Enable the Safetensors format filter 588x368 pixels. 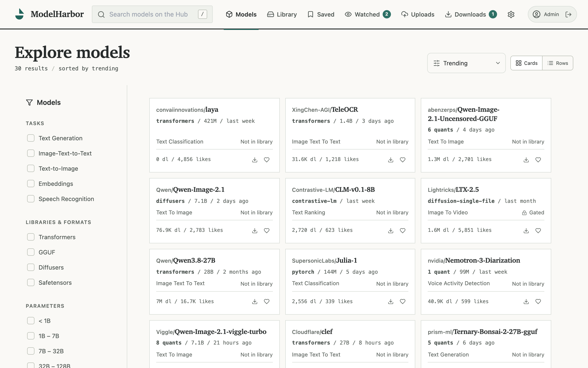tap(31, 282)
